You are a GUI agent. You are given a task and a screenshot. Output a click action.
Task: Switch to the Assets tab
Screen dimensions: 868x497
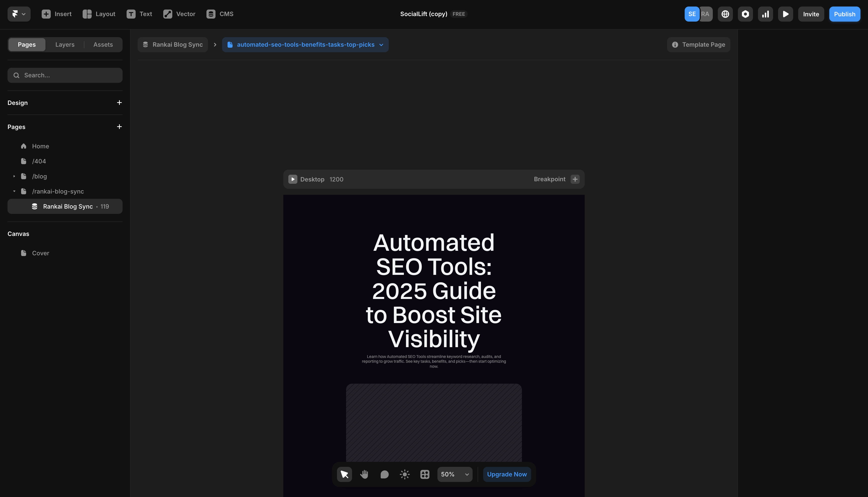coord(103,44)
